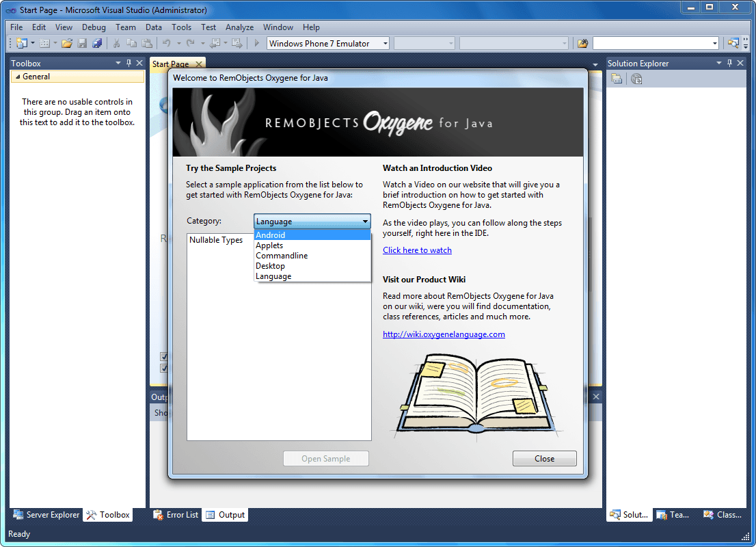This screenshot has height=547, width=756.
Task: Open the Analyze menu
Action: [x=240, y=27]
